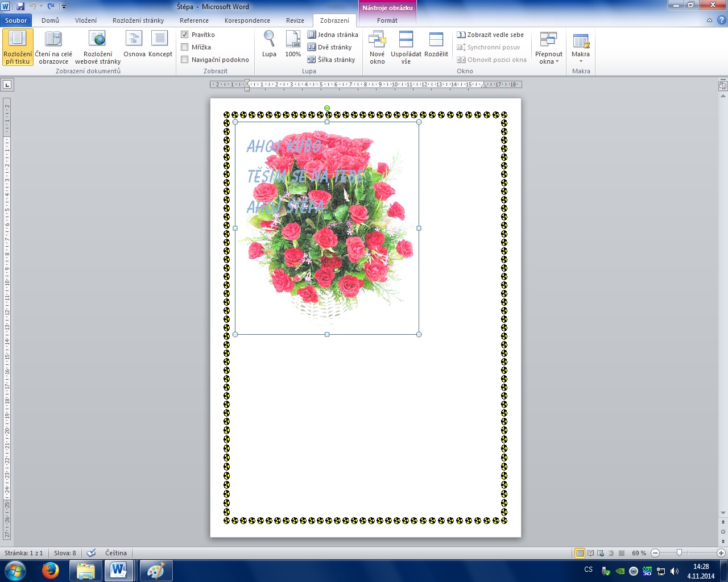Open the Korespondence tab
728x582 pixels.
tap(247, 20)
